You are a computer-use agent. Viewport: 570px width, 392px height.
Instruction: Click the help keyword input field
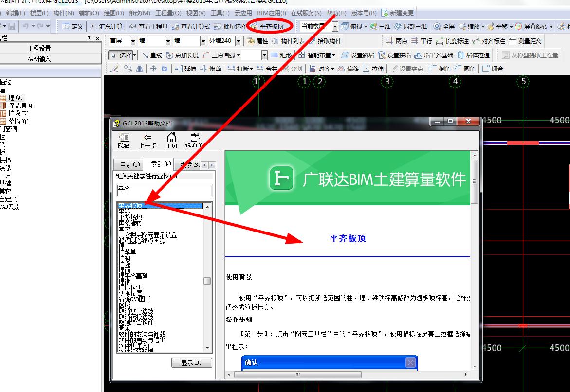click(x=165, y=190)
